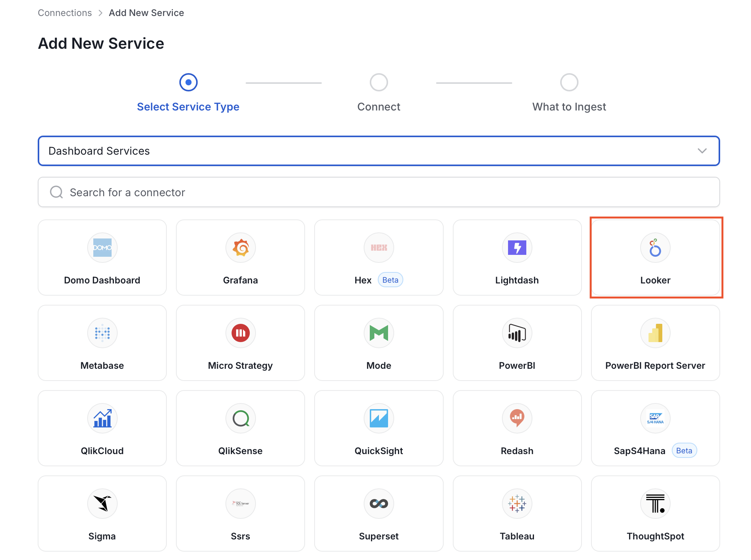
Task: Click the Domo Dashboard label
Action: click(x=102, y=280)
